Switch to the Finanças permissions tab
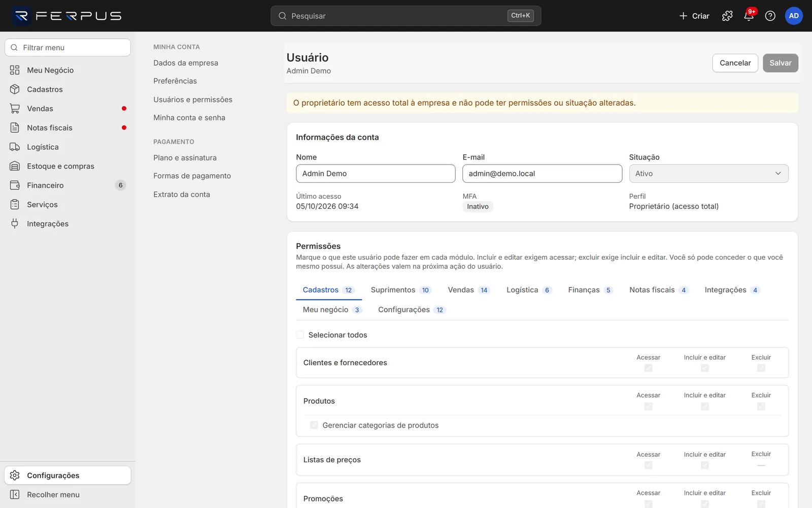This screenshot has height=508, width=812. 590,290
